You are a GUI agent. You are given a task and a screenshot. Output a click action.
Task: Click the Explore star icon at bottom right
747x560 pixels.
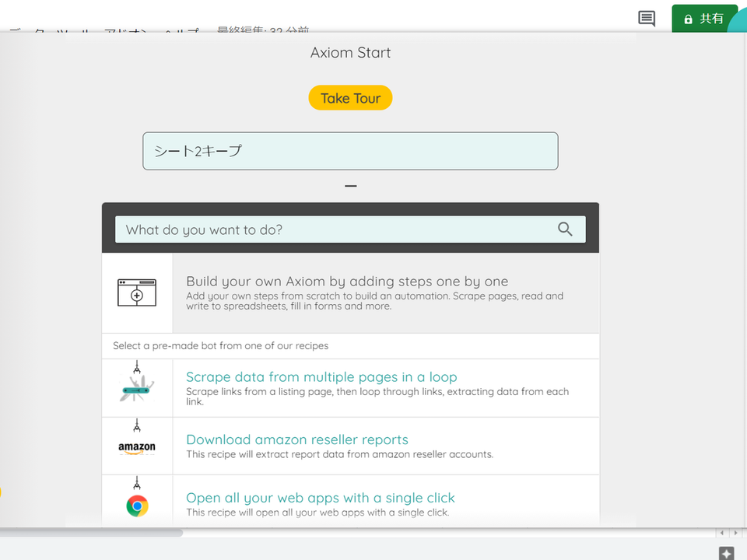click(726, 553)
